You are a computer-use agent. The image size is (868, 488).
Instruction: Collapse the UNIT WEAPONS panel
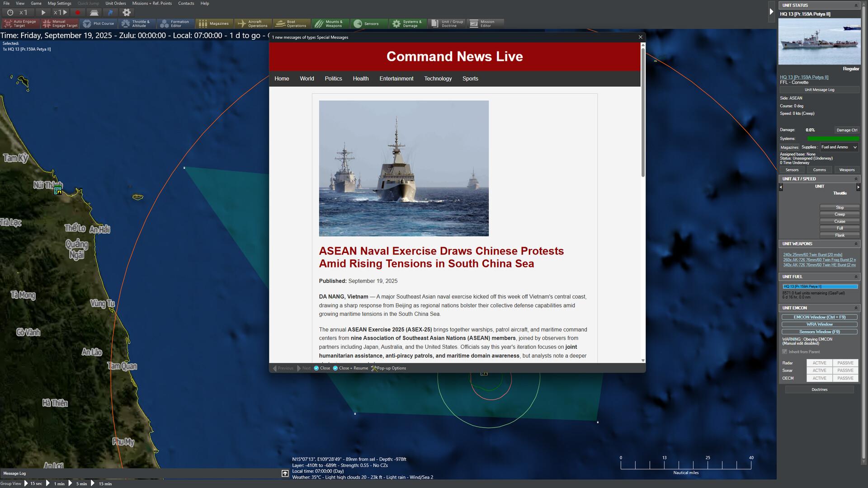point(856,244)
